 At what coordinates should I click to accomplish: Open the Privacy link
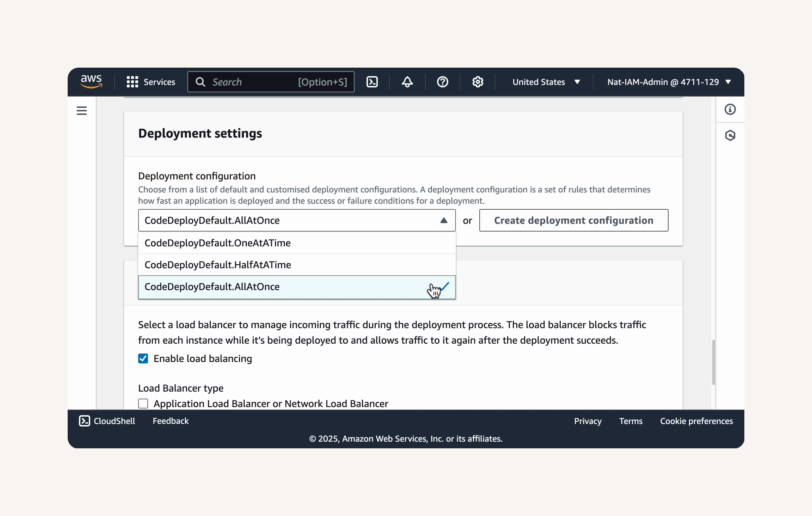pyautogui.click(x=588, y=421)
